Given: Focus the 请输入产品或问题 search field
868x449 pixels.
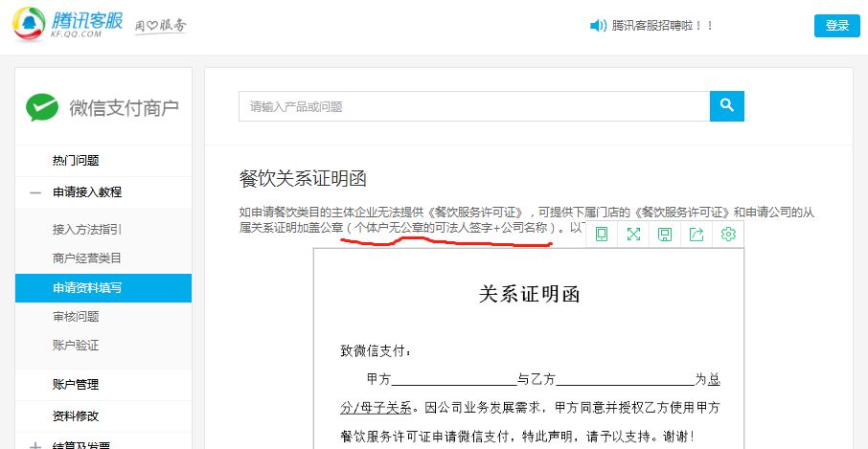Looking at the screenshot, I should pyautogui.click(x=474, y=106).
